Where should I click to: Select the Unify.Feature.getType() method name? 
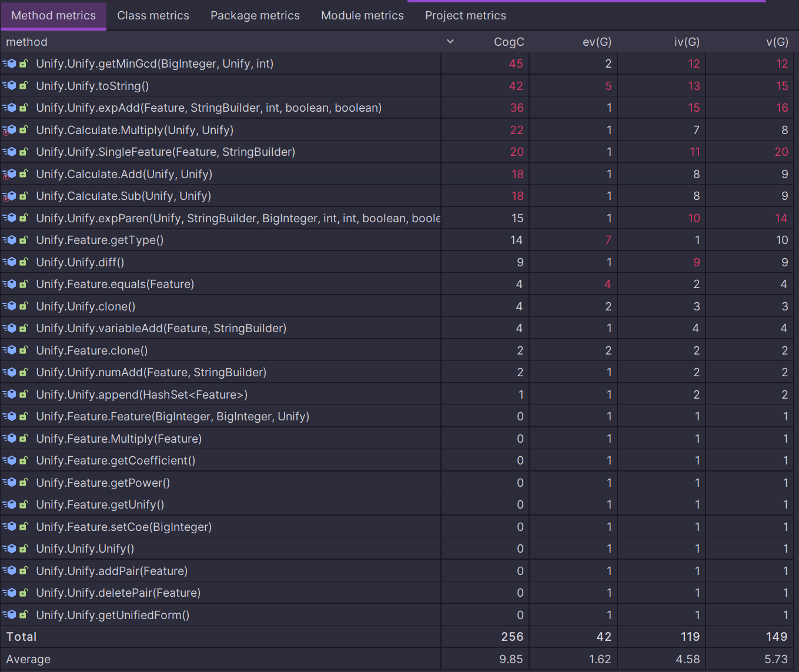tap(100, 240)
